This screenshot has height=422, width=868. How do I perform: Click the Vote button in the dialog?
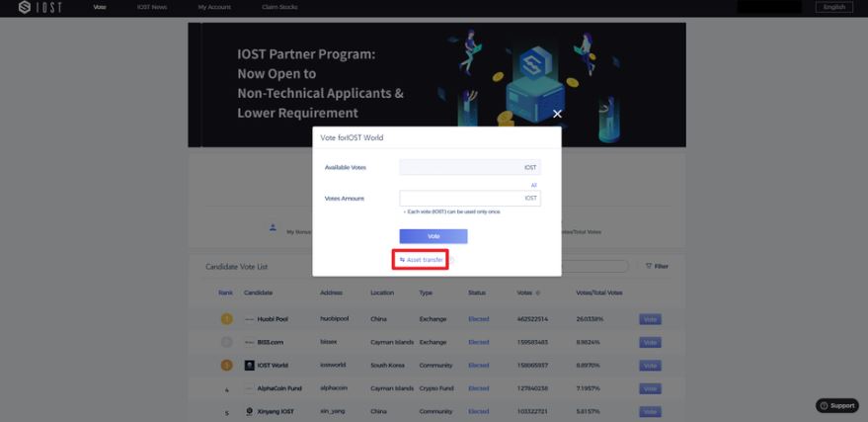434,236
